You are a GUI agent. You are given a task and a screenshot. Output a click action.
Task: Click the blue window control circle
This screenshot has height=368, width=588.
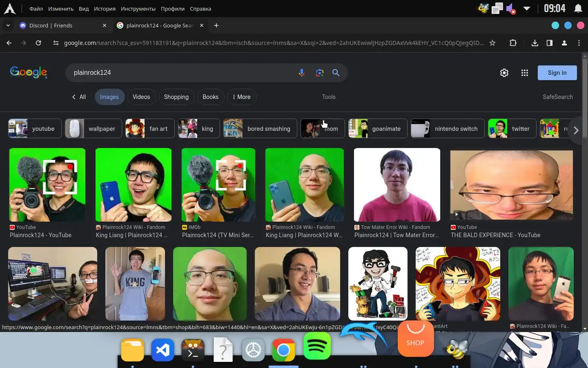(568, 25)
